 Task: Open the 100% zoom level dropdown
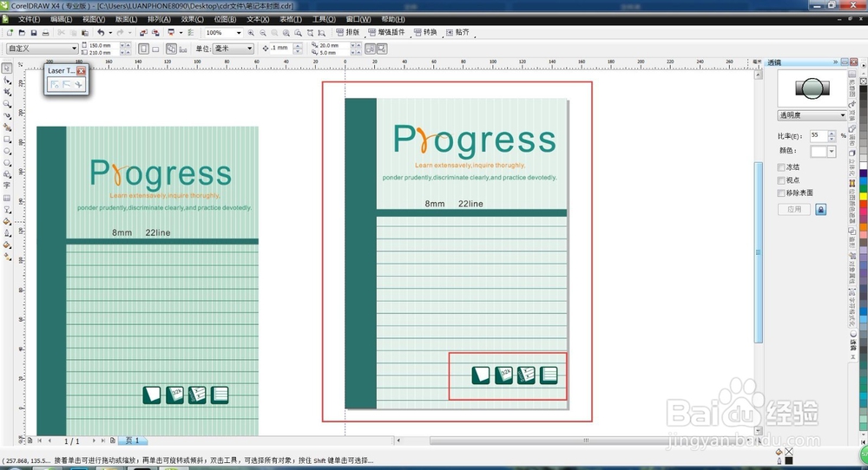239,33
